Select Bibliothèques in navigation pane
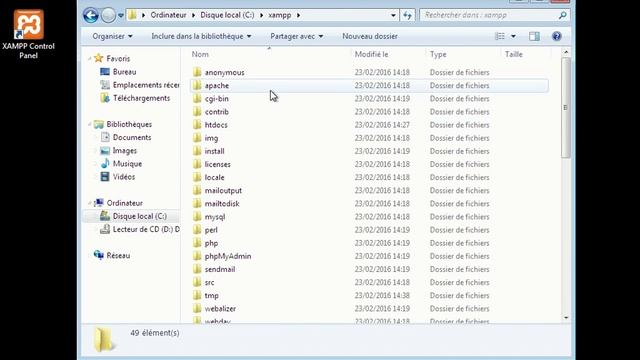The width and height of the screenshot is (640, 360). (x=129, y=124)
